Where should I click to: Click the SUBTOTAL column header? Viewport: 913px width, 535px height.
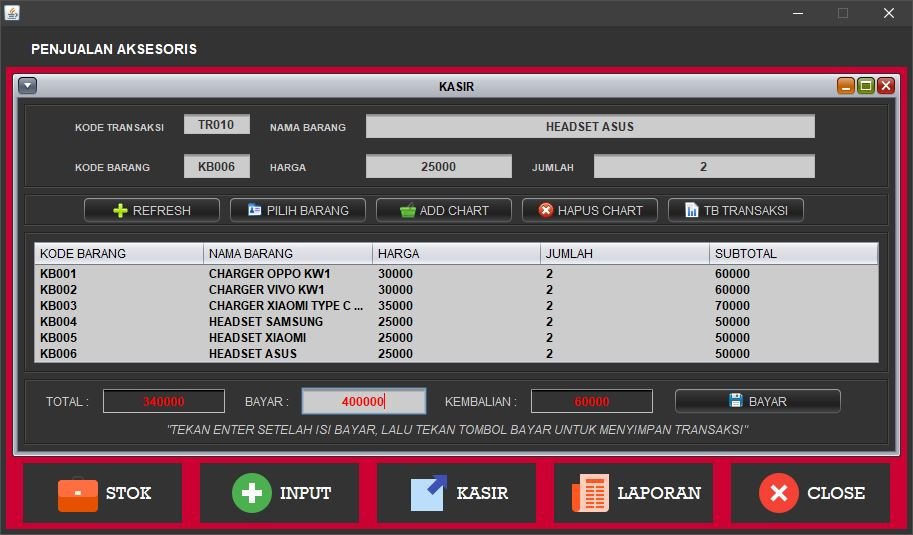(793, 254)
